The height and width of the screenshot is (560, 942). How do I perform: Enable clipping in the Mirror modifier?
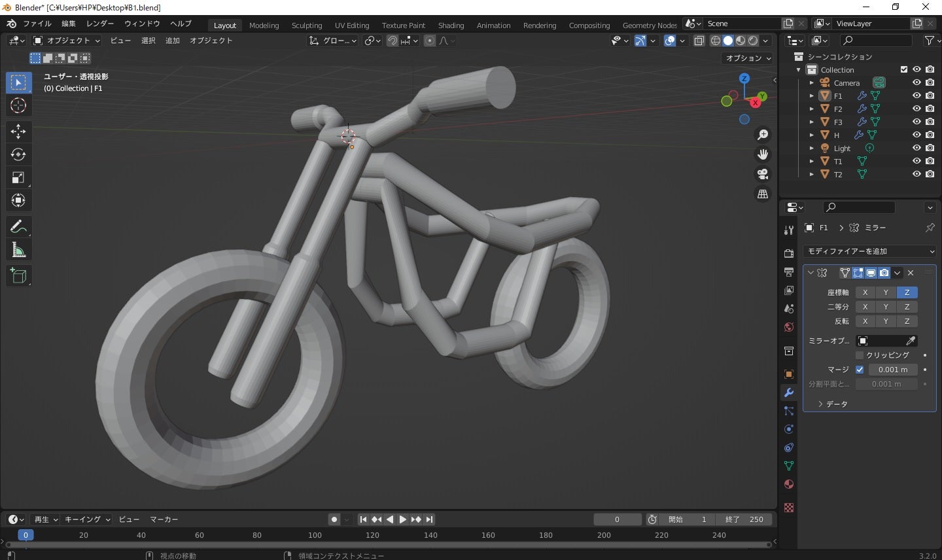point(860,355)
